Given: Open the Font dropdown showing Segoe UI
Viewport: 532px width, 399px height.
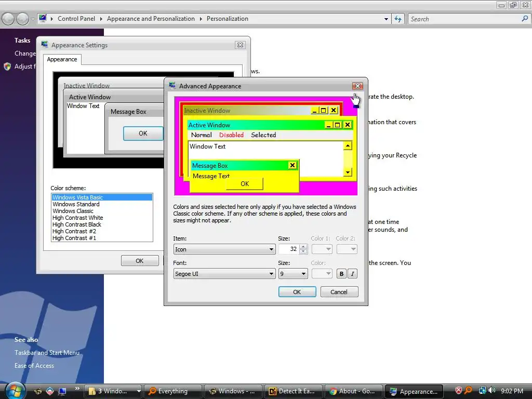Looking at the screenshot, I should (x=224, y=274).
